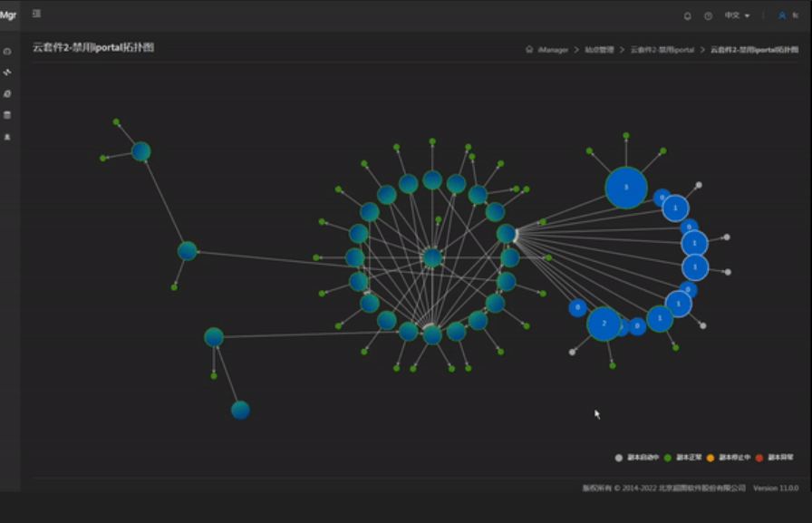The width and height of the screenshot is (812, 523).
Task: Click the red 副本异常 legend swatch
Action: tap(759, 458)
